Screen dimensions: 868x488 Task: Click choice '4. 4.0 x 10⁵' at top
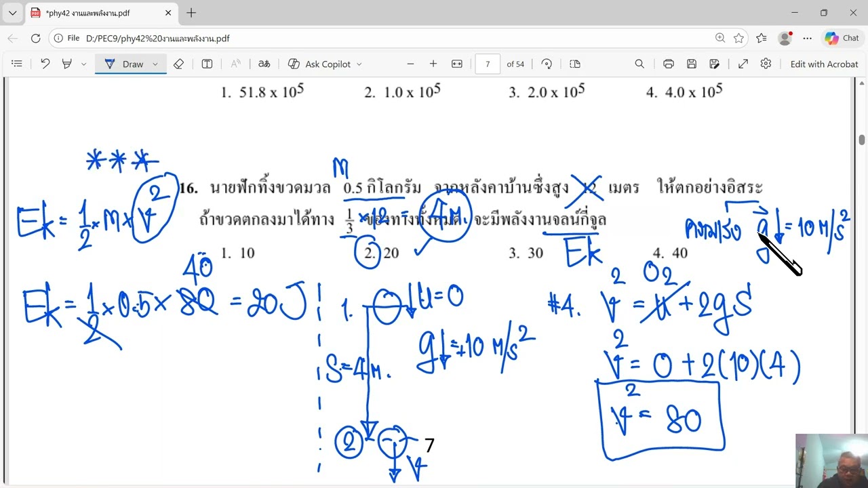point(684,91)
